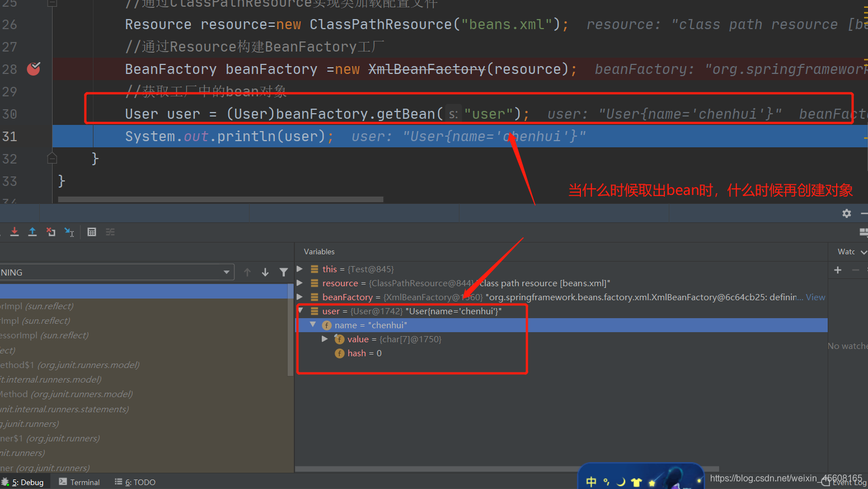The height and width of the screenshot is (489, 868).
Task: Click the editor horizontal scrollbar
Action: (220, 199)
